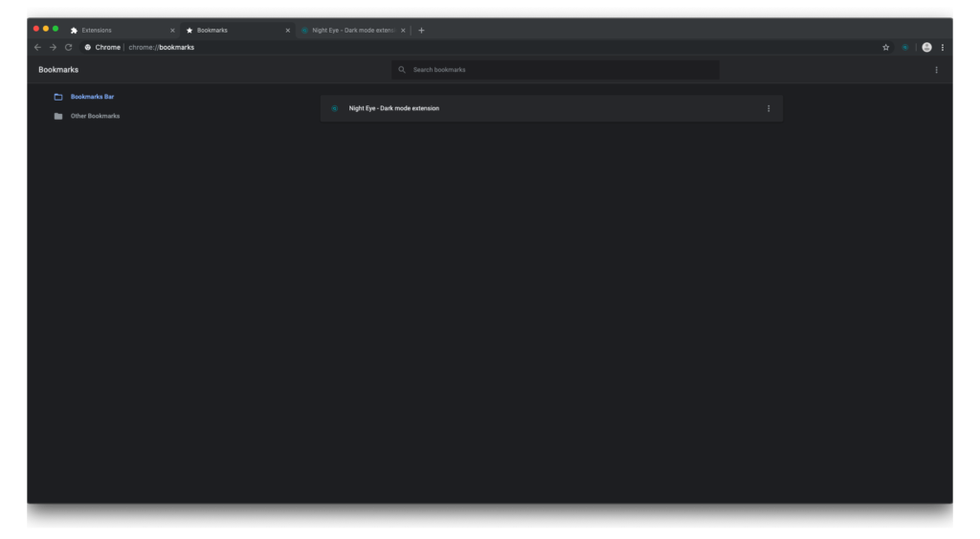Close the Night Eye tab
Screen dimensions: 980x539
click(403, 31)
